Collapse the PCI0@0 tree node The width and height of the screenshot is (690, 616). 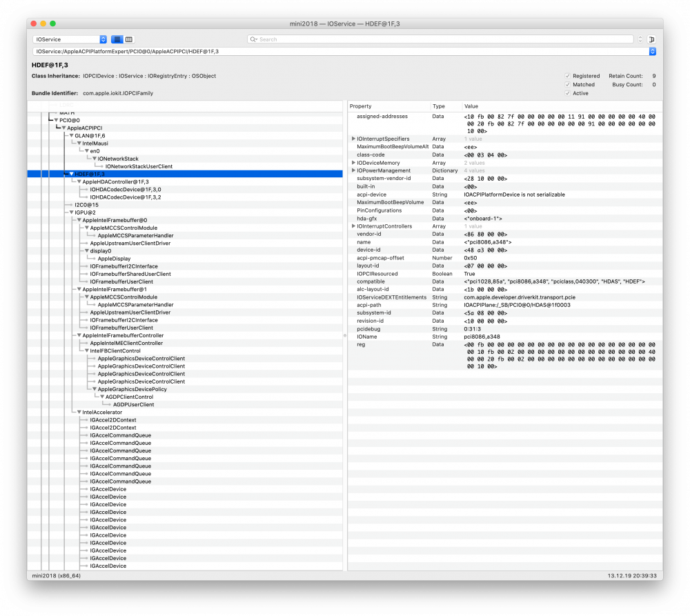pos(56,120)
